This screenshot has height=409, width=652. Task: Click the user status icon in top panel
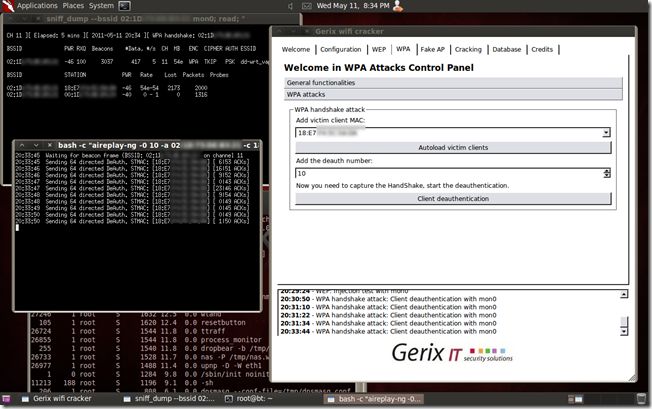coord(398,5)
